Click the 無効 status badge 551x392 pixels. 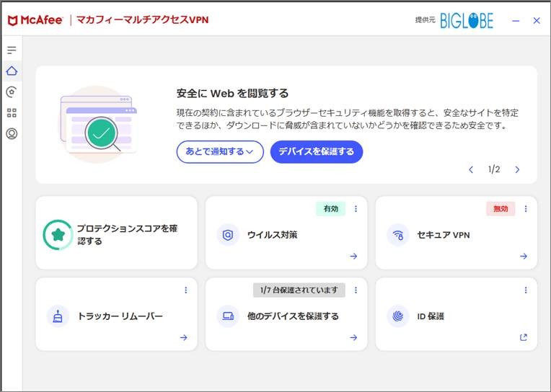[501, 209]
